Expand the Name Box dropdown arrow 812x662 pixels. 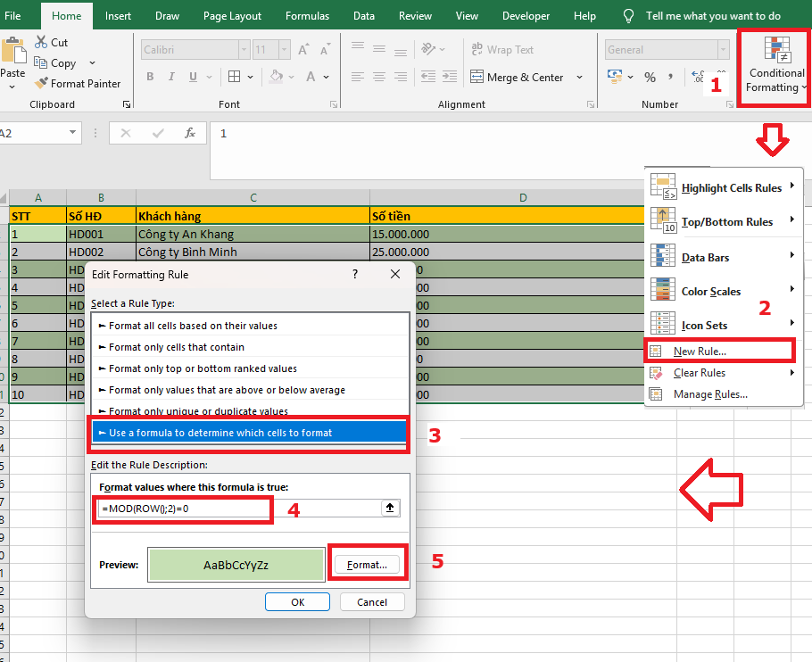click(x=73, y=133)
